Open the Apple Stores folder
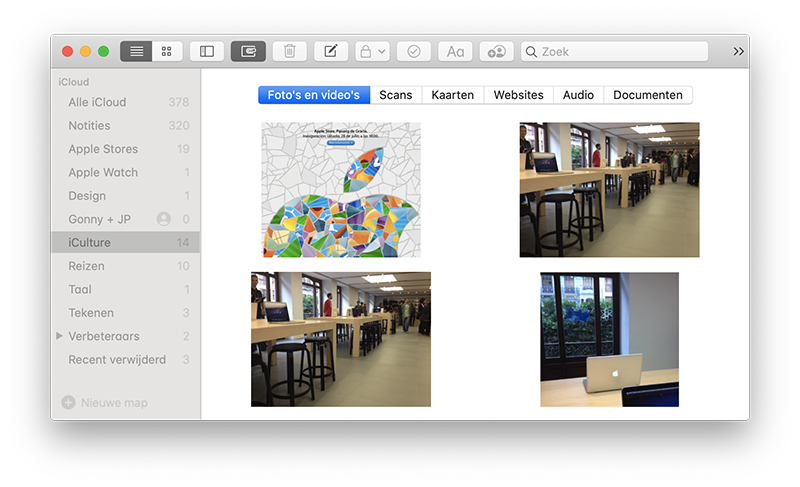This screenshot has height=487, width=800. tap(126, 149)
